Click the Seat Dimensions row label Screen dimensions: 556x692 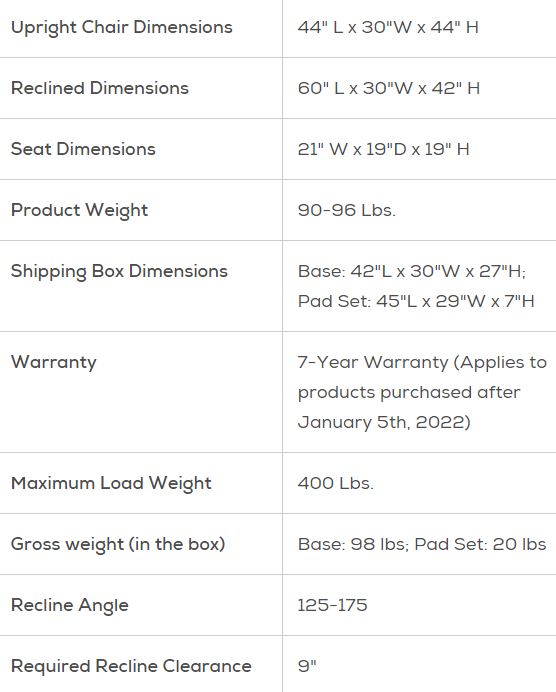tap(83, 149)
